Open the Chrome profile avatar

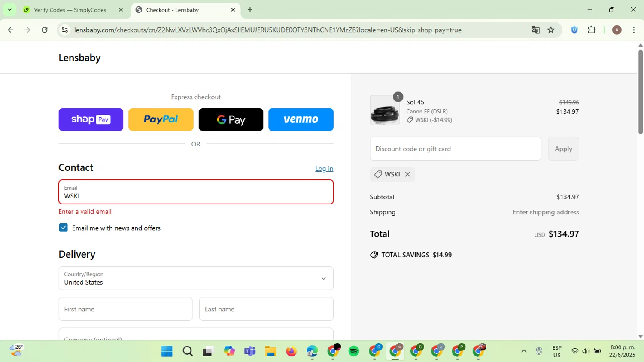[617, 30]
